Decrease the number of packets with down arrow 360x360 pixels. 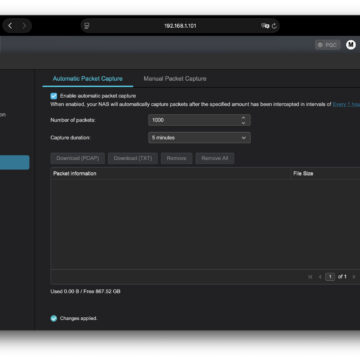click(x=243, y=123)
